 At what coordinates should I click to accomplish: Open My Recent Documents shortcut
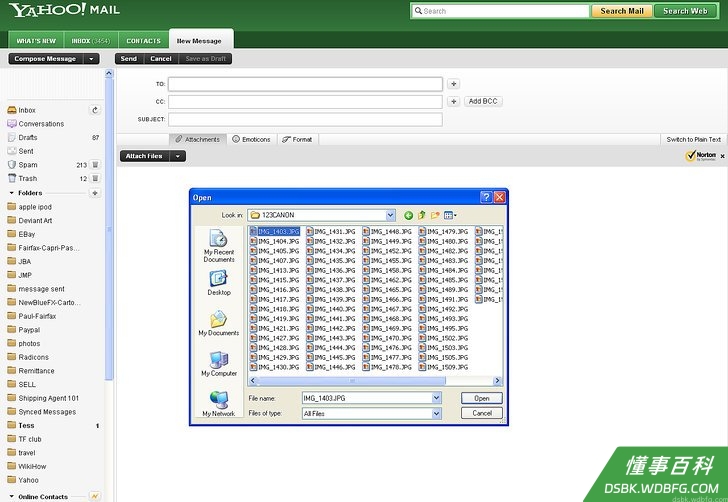(x=219, y=247)
